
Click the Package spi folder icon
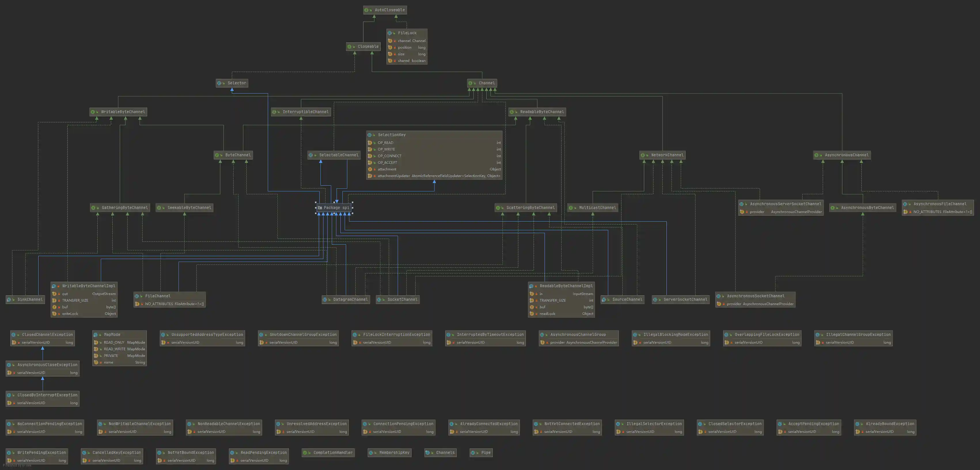pos(320,208)
